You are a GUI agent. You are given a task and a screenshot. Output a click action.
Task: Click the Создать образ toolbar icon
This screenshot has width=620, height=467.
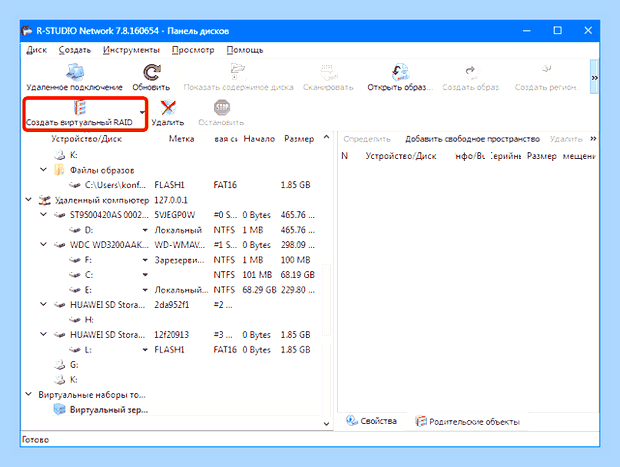(x=471, y=72)
